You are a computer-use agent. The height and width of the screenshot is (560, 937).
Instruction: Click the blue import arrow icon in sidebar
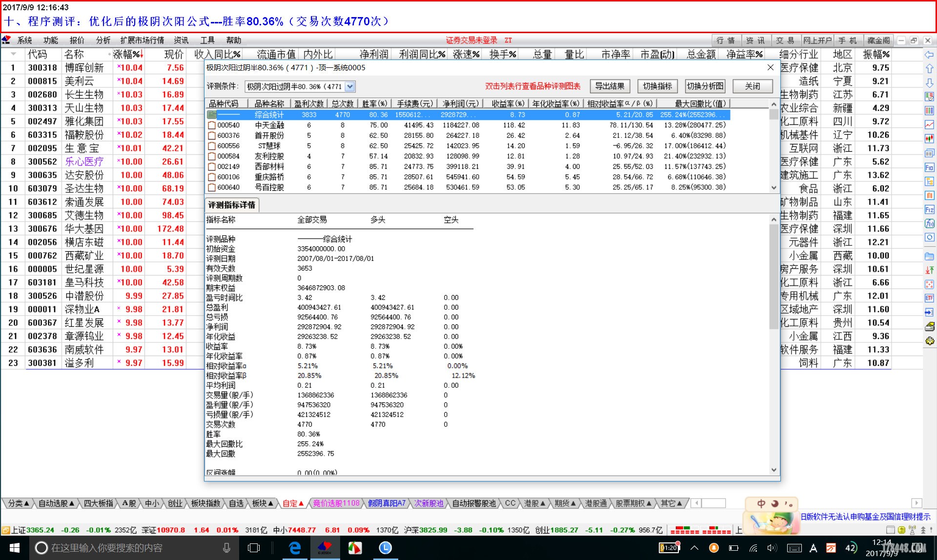pos(929,312)
